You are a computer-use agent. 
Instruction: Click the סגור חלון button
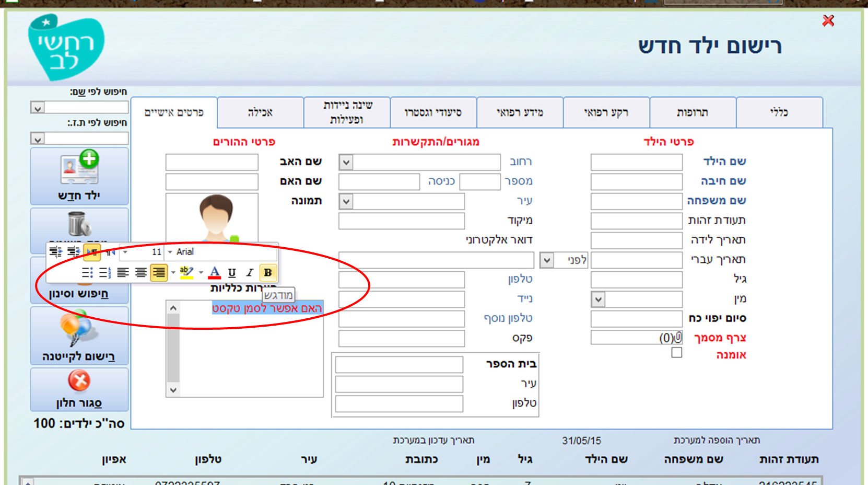79,389
